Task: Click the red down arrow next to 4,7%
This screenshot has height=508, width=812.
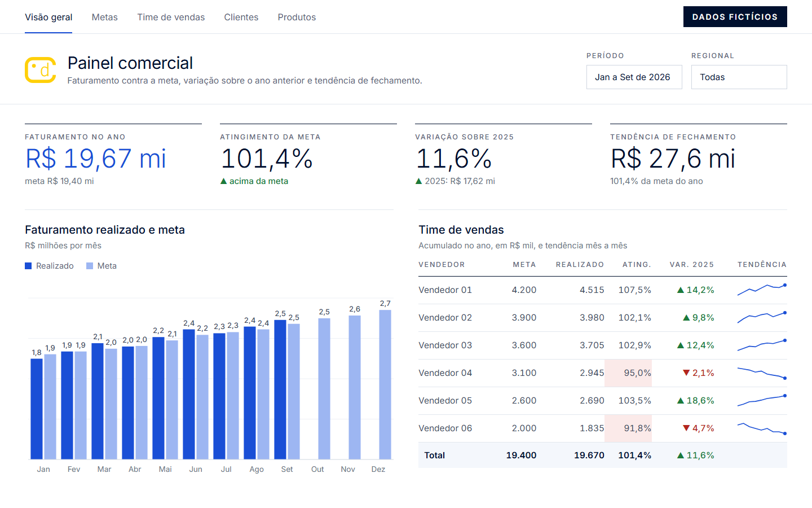Action: pos(686,428)
